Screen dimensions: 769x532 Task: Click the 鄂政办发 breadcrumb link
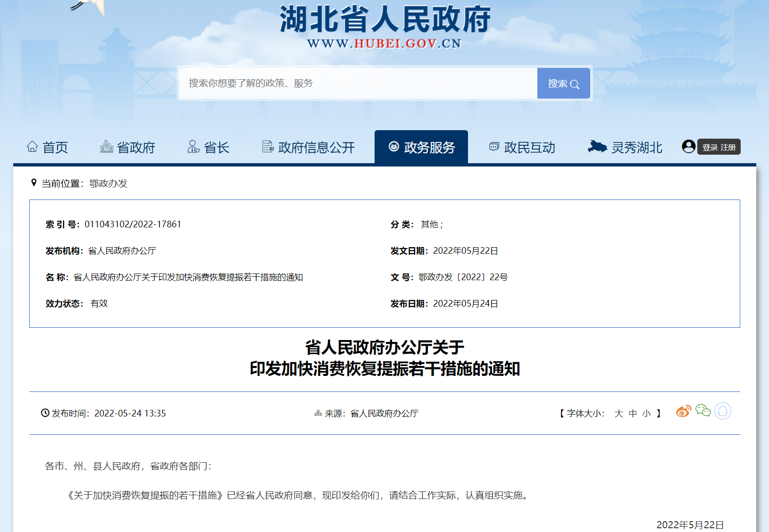point(108,183)
